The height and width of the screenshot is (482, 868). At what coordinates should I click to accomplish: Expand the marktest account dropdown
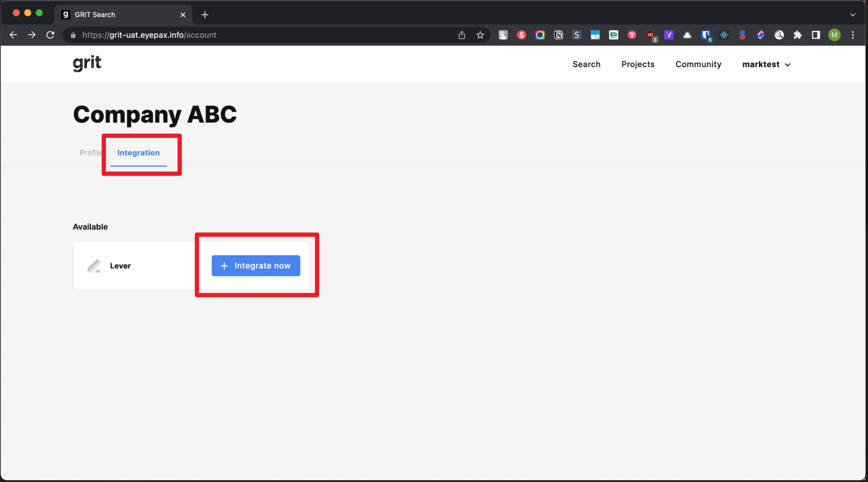tap(766, 64)
